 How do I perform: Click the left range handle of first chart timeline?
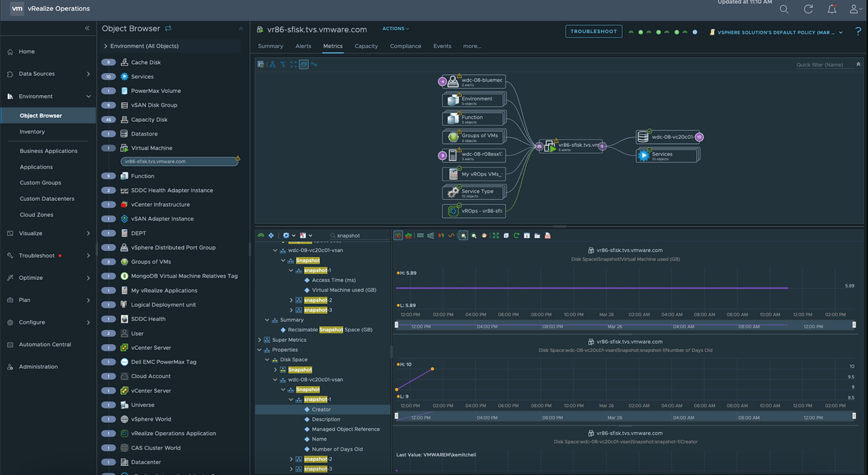click(396, 325)
